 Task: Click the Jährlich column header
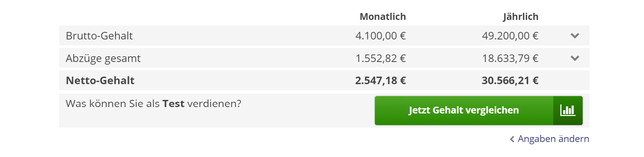coord(521,17)
